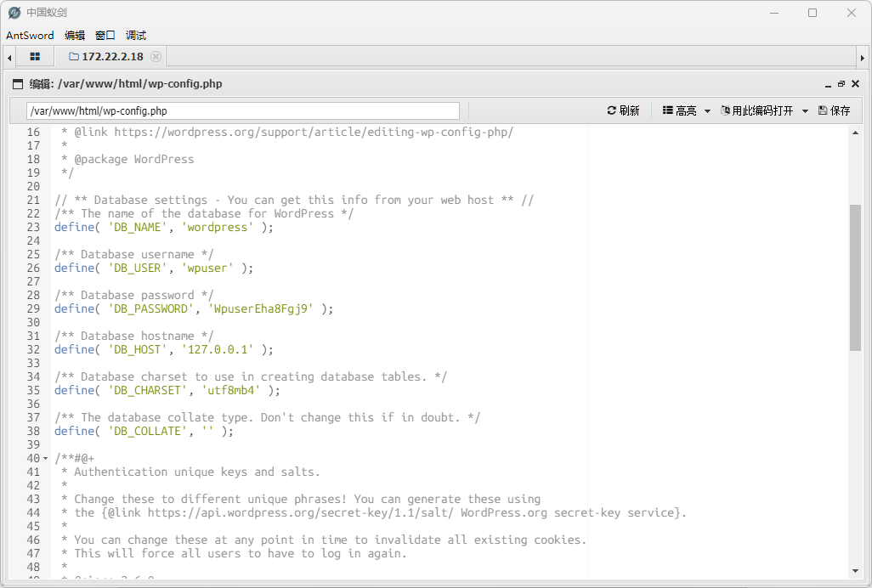
Task: Click the AntSword logo in title bar
Action: pyautogui.click(x=14, y=13)
